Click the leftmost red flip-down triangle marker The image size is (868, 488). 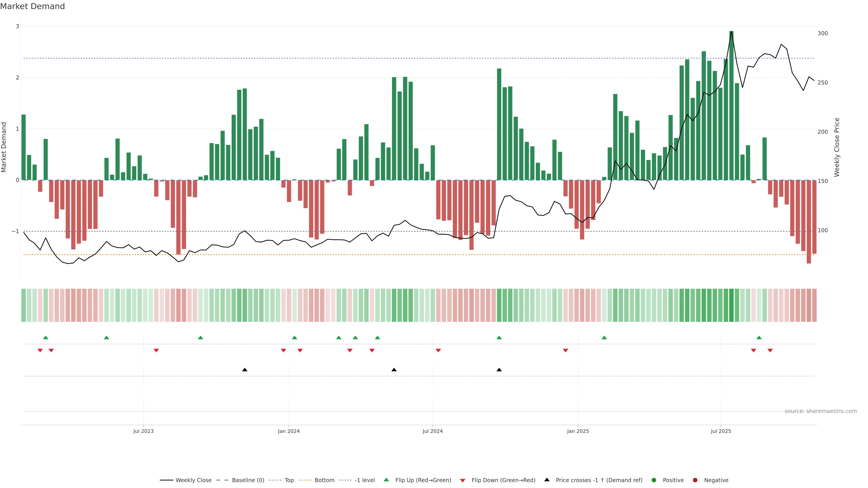tap(40, 351)
